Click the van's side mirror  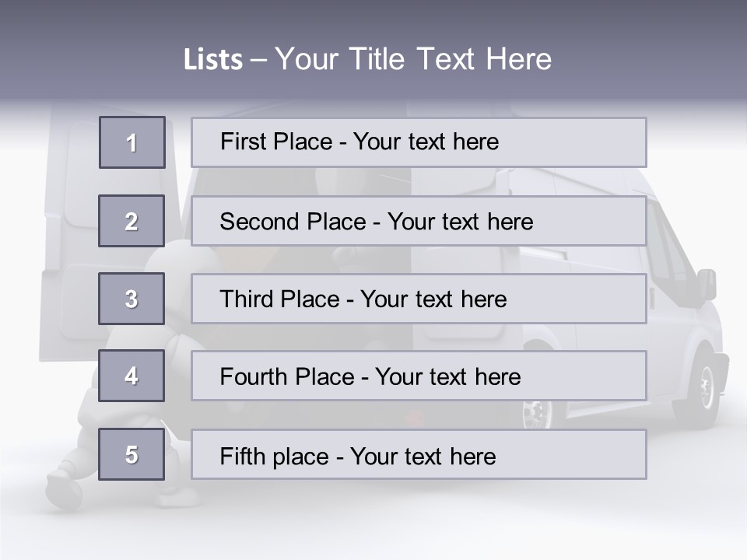point(707,284)
